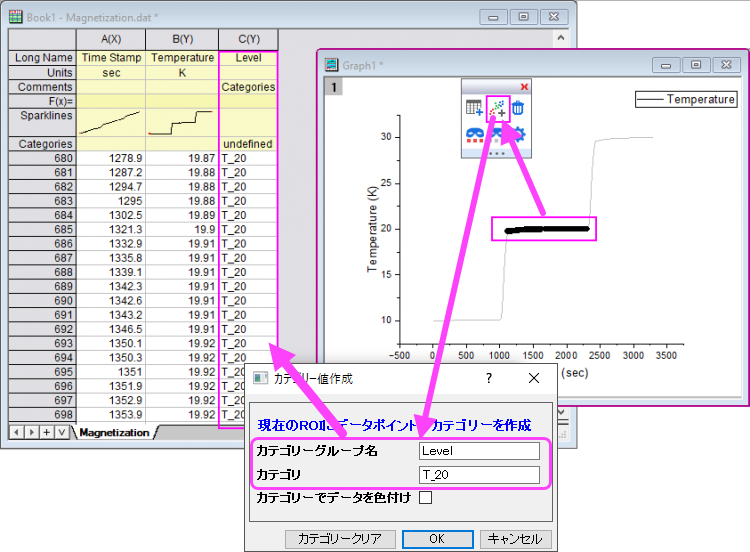Click the dialog title bar icon
This screenshot has height=552, width=750.
click(x=261, y=378)
